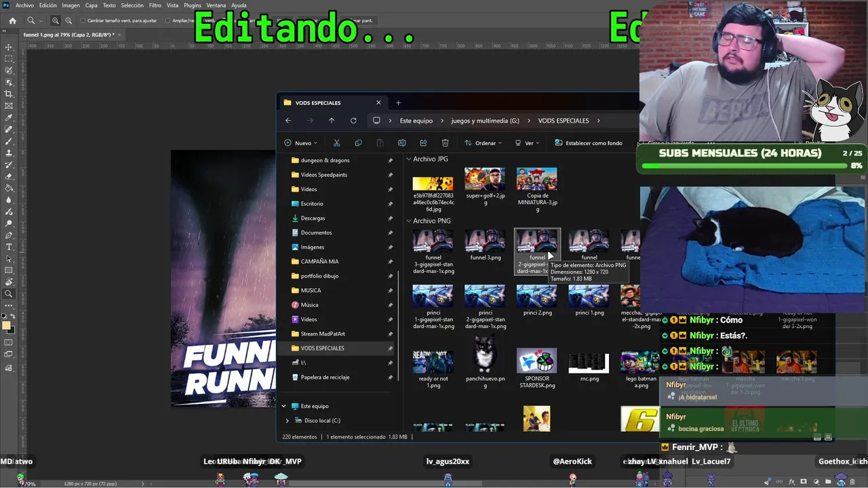Expand Disco local (C:) tree node
The width and height of the screenshot is (868, 488).
tap(287, 420)
